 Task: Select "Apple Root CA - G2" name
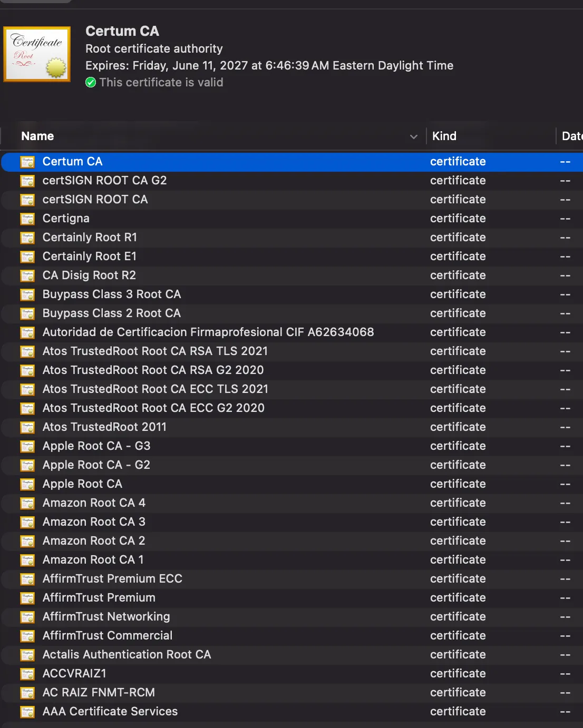tap(96, 465)
